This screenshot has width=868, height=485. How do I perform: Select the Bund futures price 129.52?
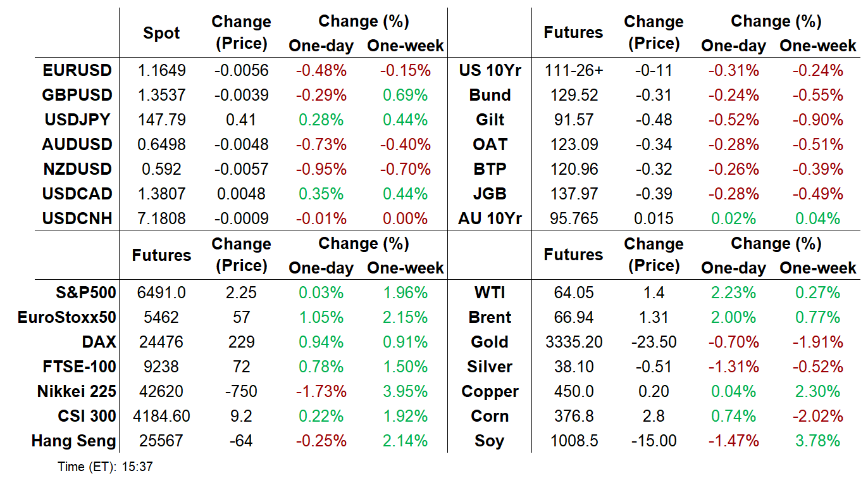coord(574,95)
